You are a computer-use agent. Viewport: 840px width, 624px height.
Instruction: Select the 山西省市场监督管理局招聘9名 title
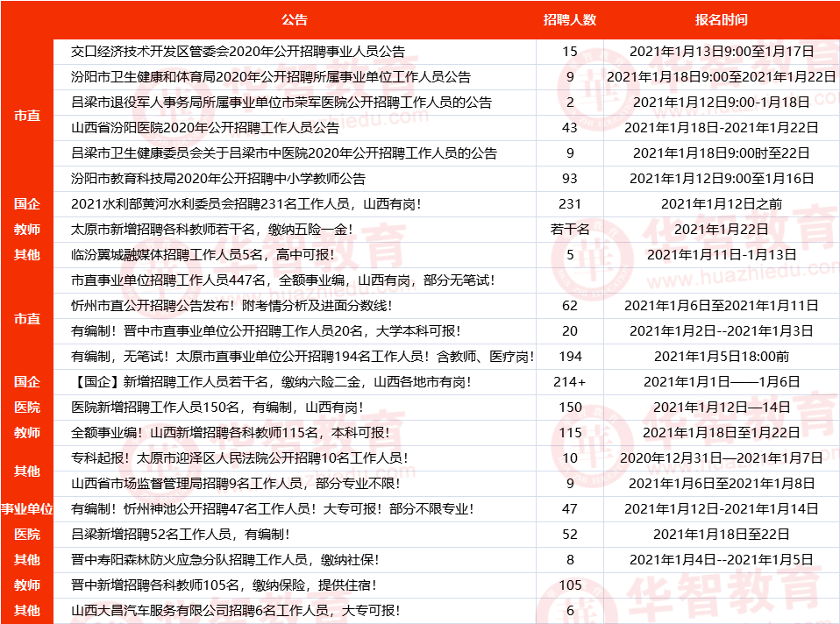point(236,484)
